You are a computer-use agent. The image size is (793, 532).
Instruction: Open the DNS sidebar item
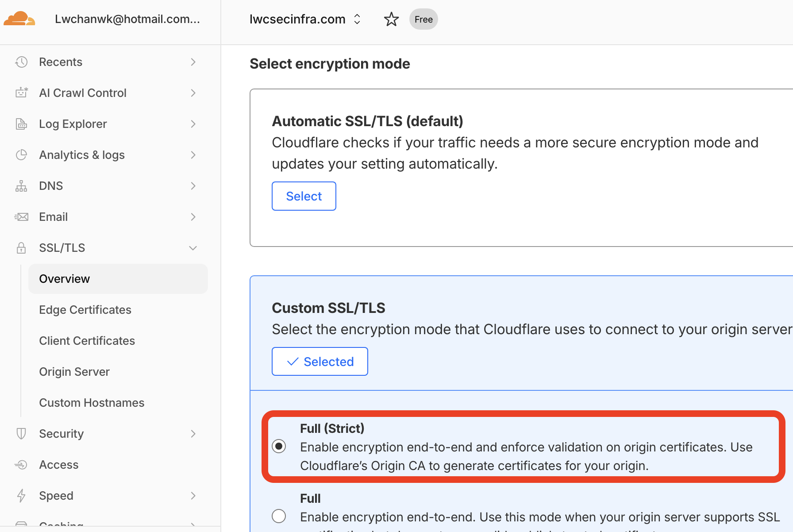pyautogui.click(x=51, y=186)
